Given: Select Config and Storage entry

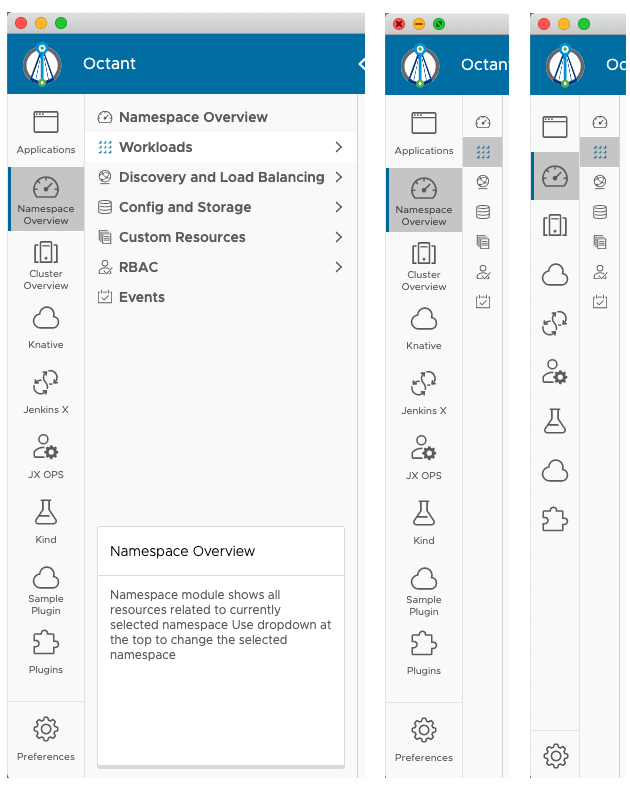Looking at the screenshot, I should [221, 207].
